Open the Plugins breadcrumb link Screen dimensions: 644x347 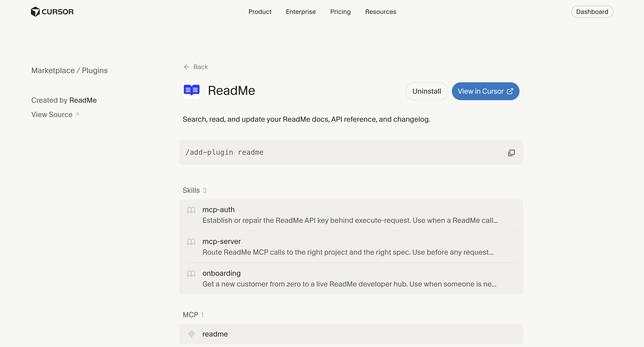click(x=95, y=71)
